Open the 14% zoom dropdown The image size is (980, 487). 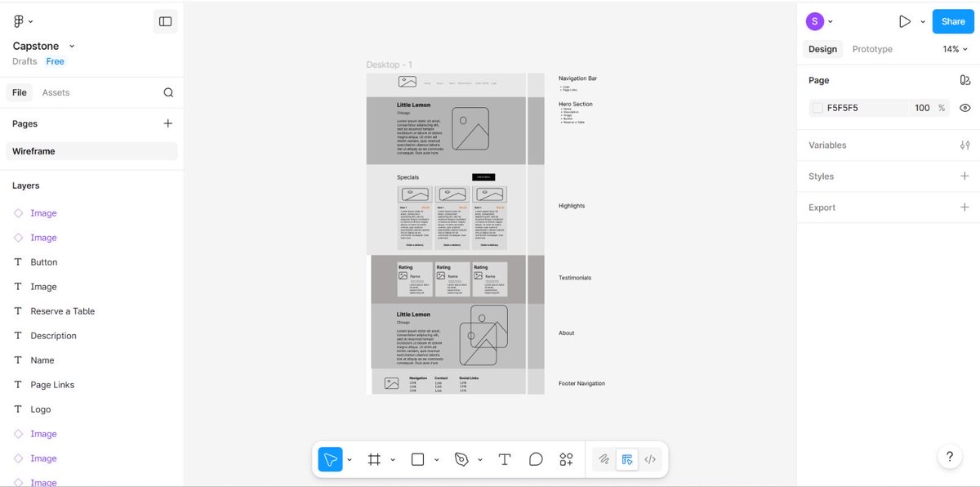[954, 49]
